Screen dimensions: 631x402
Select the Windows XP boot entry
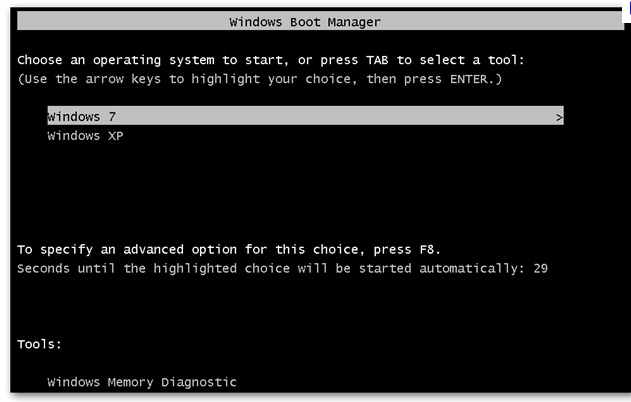85,136
